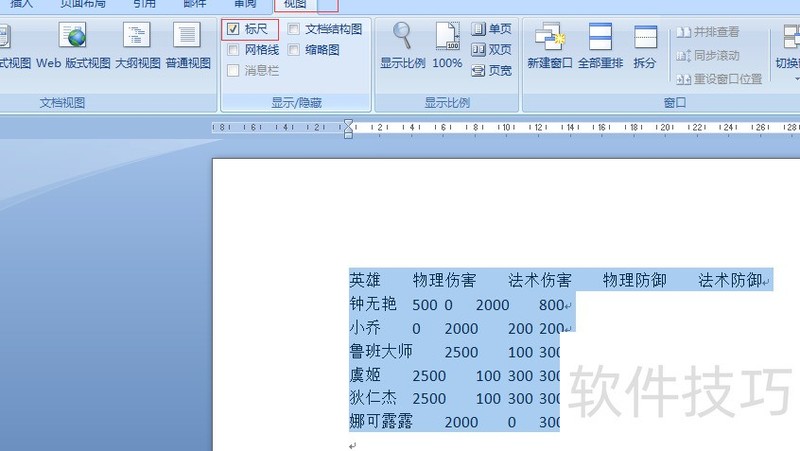Click 重设窗口位置 reset window position
800x451 pixels.
(718, 79)
